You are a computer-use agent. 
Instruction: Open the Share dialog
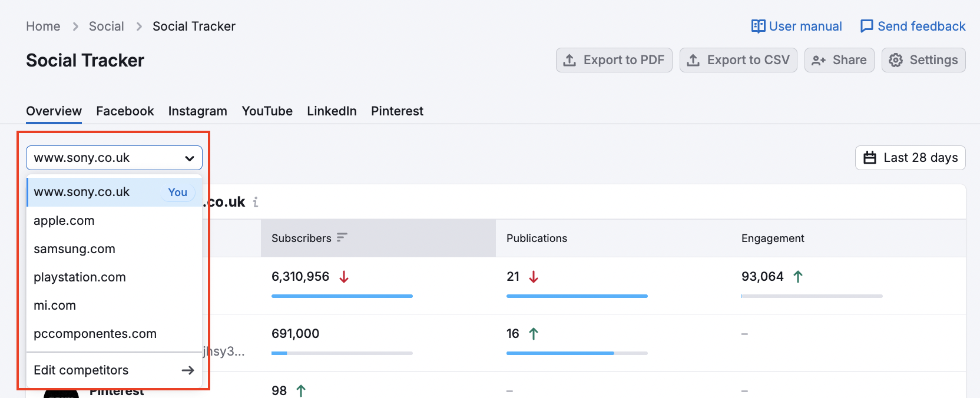click(839, 60)
